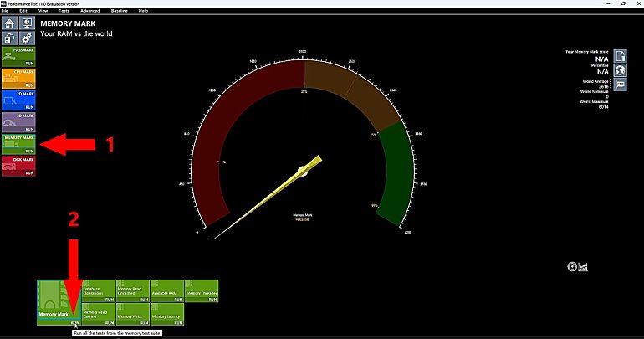Viewport: 644px width, 339px height.
Task: Open the Advanced menu
Action: pos(90,11)
